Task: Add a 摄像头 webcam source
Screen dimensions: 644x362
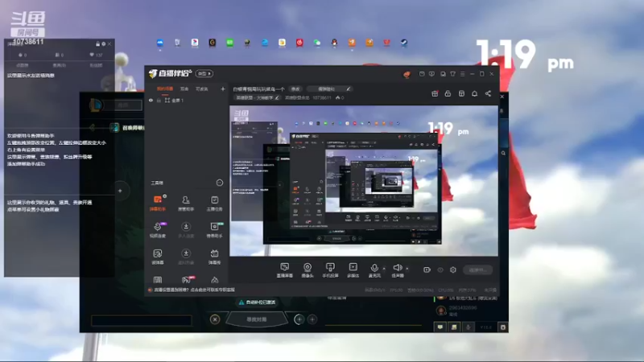Action: [308, 270]
